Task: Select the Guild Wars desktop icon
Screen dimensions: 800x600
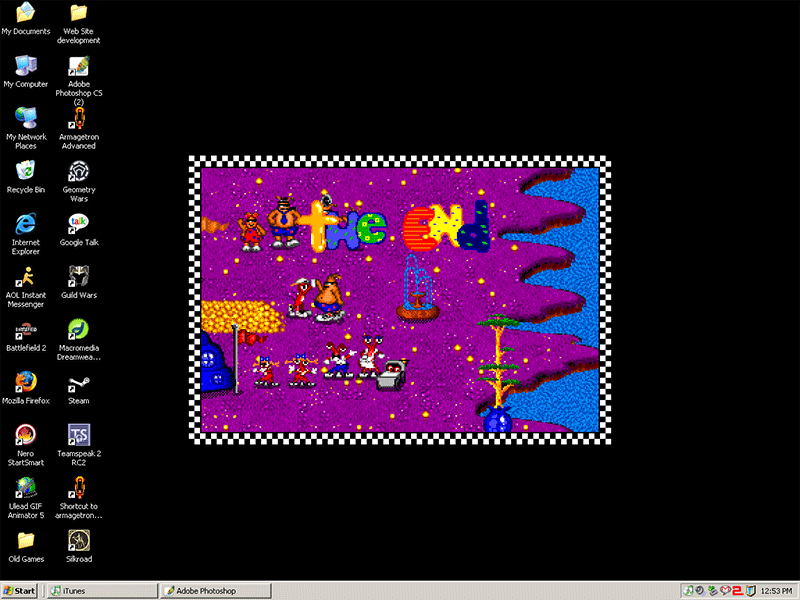Action: pyautogui.click(x=79, y=276)
